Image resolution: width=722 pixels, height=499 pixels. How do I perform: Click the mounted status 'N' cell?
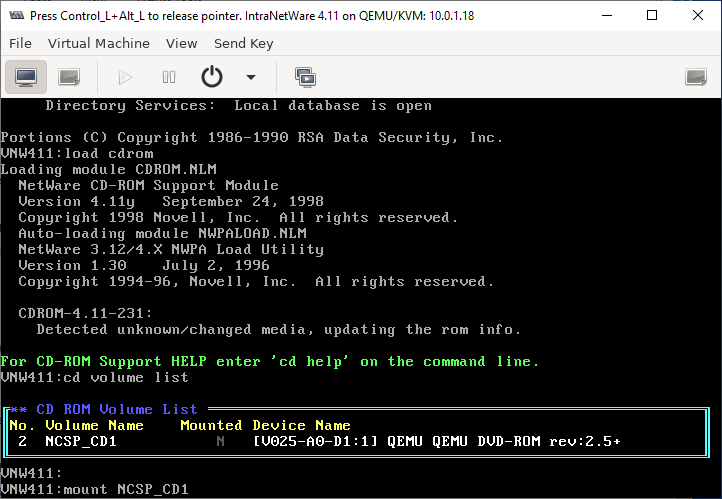221,441
